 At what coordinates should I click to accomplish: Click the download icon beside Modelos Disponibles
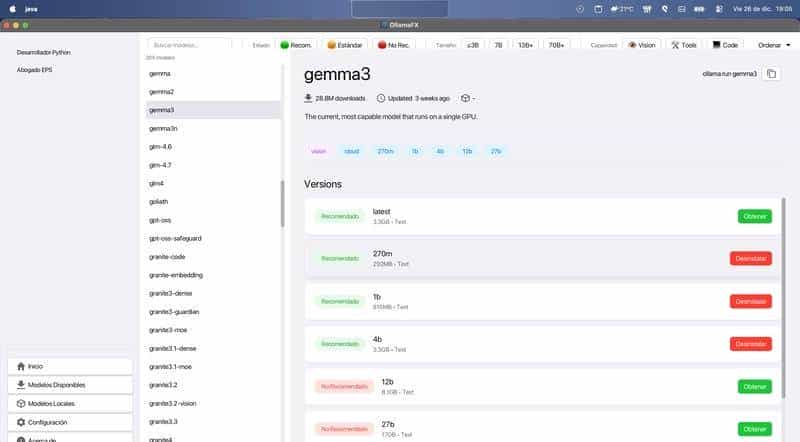(21, 385)
